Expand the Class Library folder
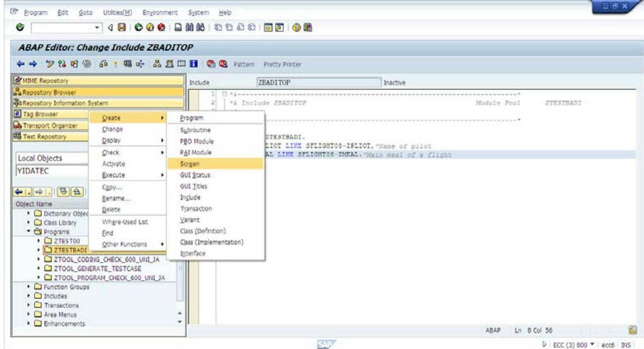Image resolution: width=644 pixels, height=349 pixels. click(x=29, y=222)
